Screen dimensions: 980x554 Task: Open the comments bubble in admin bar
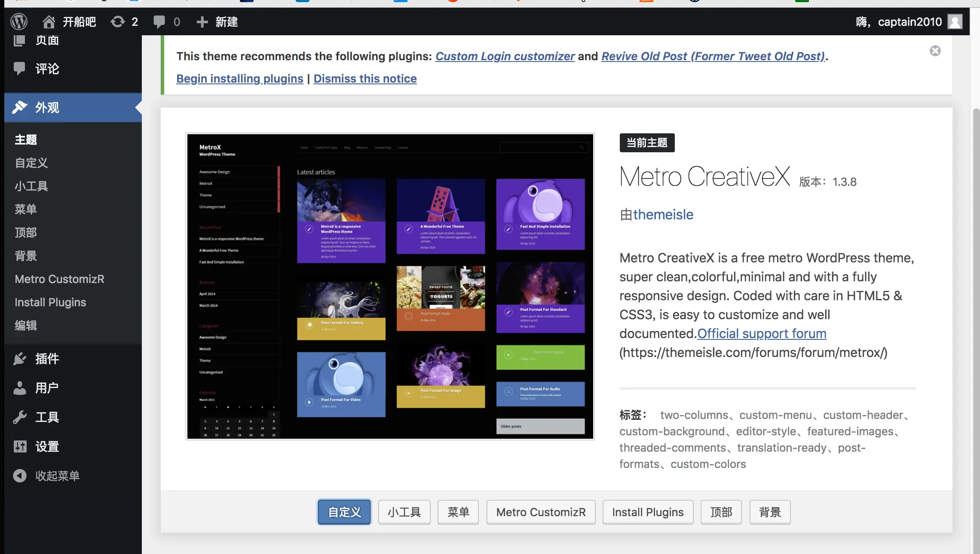point(159,22)
